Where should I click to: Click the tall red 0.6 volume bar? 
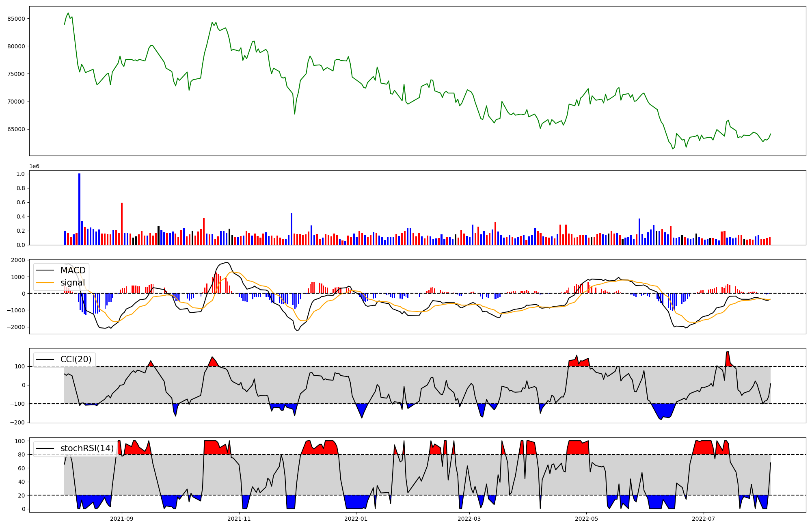122,223
